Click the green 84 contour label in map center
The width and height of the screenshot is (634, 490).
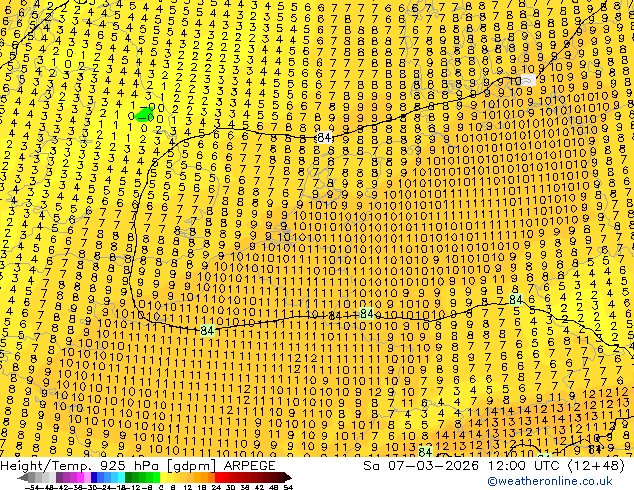tap(366, 313)
